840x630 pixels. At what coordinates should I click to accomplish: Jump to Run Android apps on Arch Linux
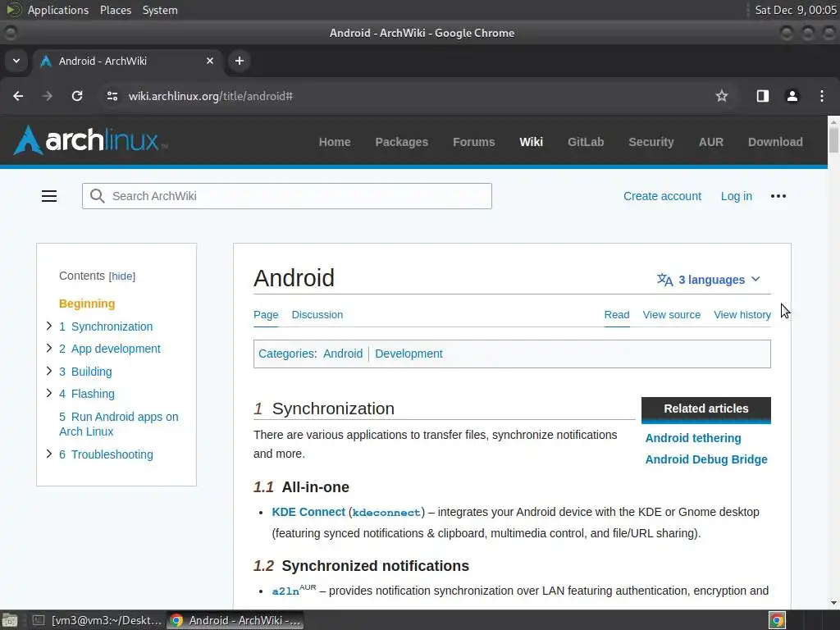[118, 424]
